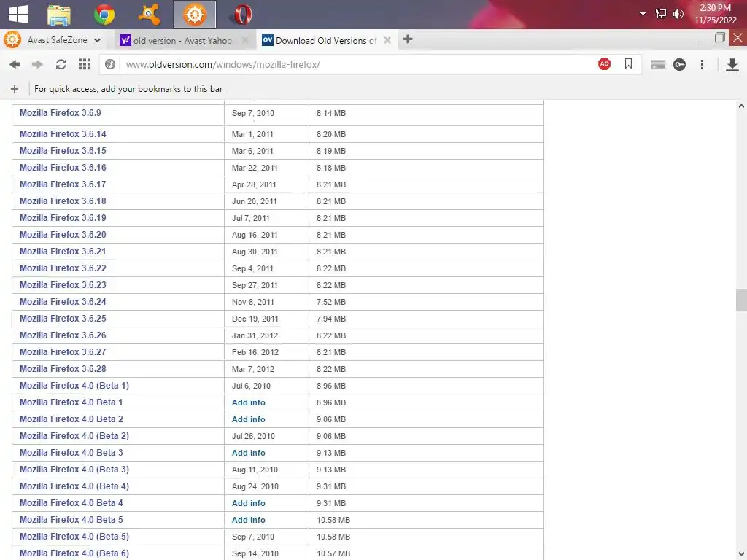Click the page scroll-down arrow

tap(741, 554)
